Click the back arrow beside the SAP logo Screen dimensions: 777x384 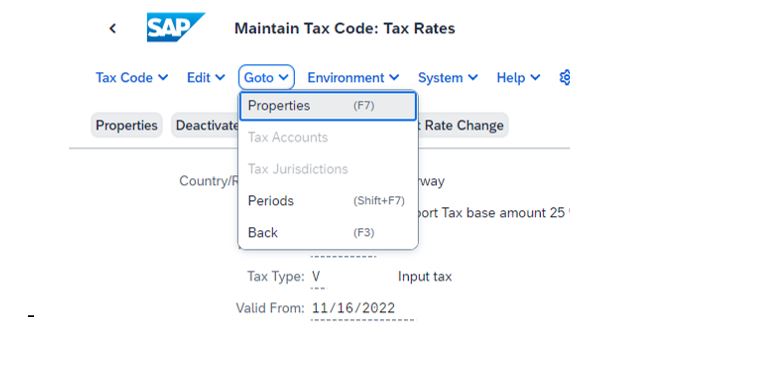[x=112, y=28]
